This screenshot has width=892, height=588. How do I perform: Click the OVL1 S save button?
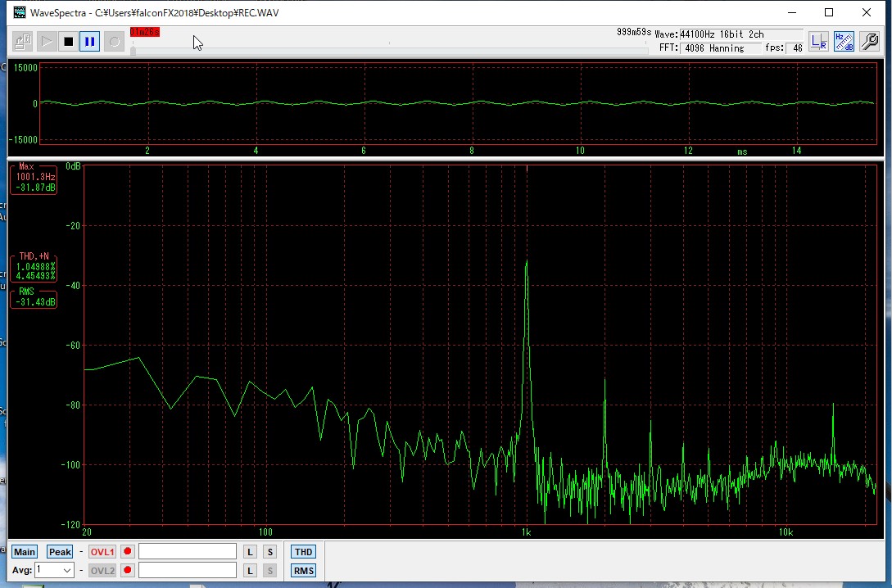(269, 552)
